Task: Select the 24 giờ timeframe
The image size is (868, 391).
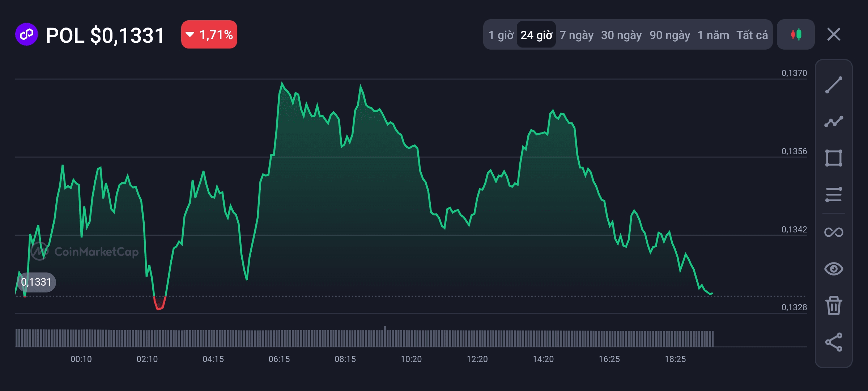Action: [x=536, y=35]
